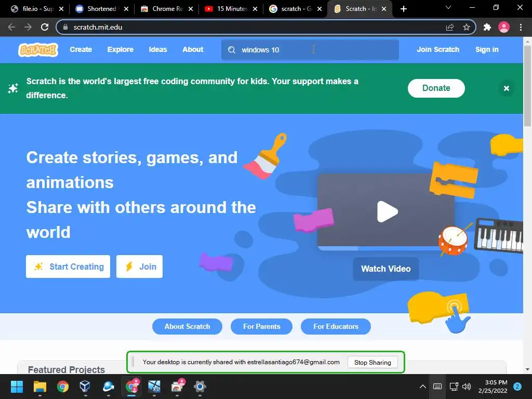Open the Chrome profile avatar
This screenshot has height=399, width=532.
tap(504, 27)
